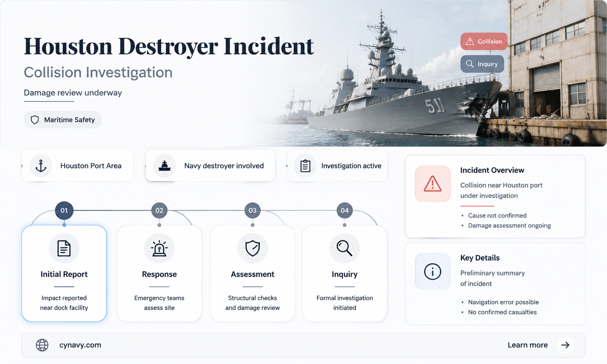Click 'Cause not confirmed' bullet
607x364 pixels.
tap(497, 216)
